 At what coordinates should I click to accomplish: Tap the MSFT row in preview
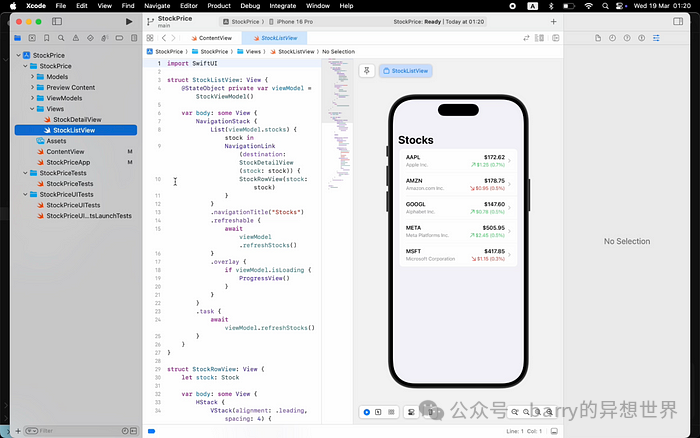pyautogui.click(x=458, y=255)
